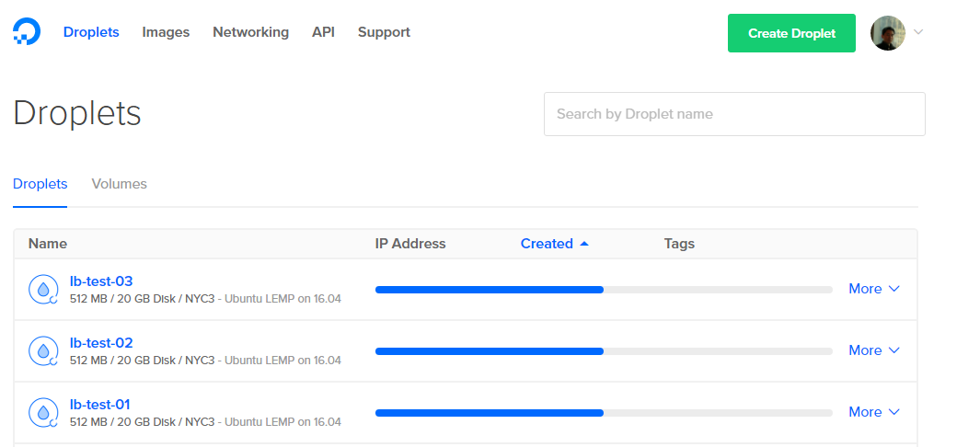Click the lb-test-02 creation progress bar
The image size is (980, 447).
click(x=604, y=351)
